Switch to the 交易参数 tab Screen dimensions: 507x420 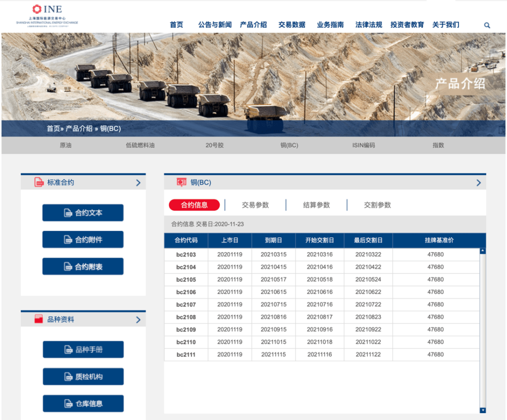255,205
